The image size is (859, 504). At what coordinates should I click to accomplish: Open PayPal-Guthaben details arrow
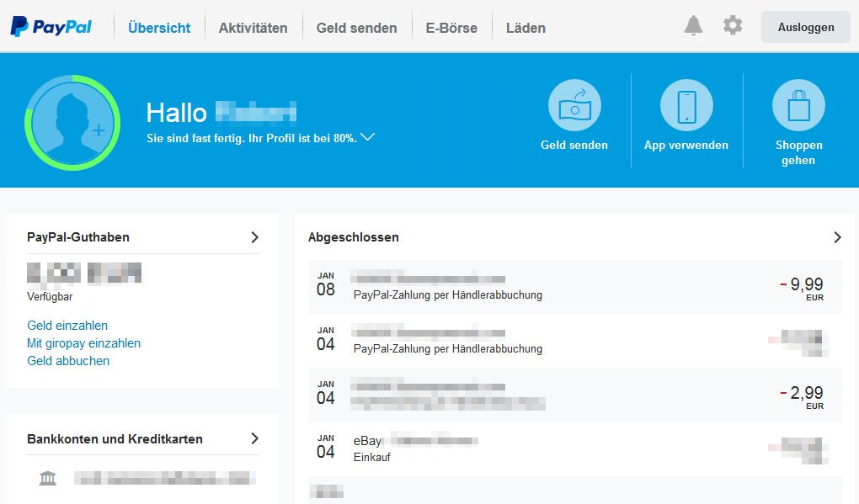click(254, 237)
